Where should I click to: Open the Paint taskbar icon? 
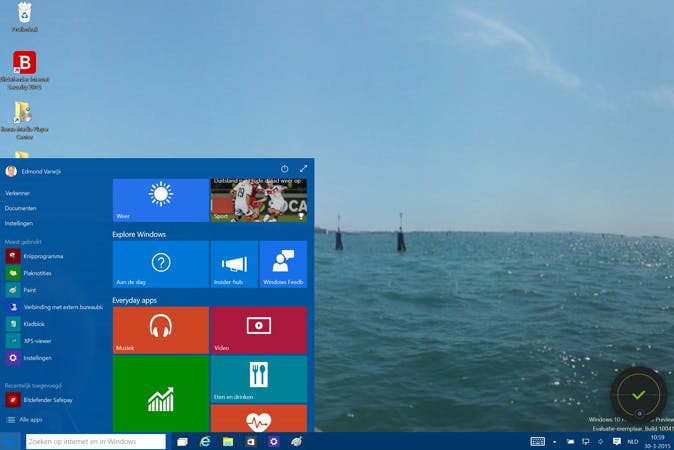tap(296, 442)
